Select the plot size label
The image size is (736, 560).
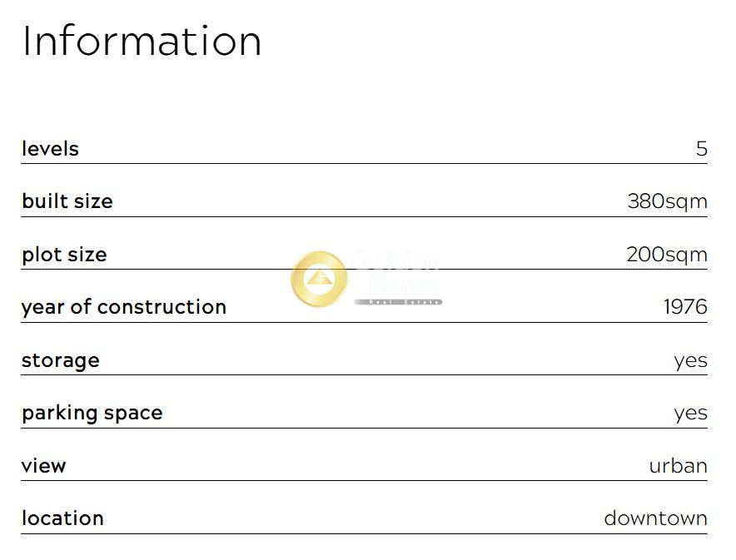tap(64, 255)
